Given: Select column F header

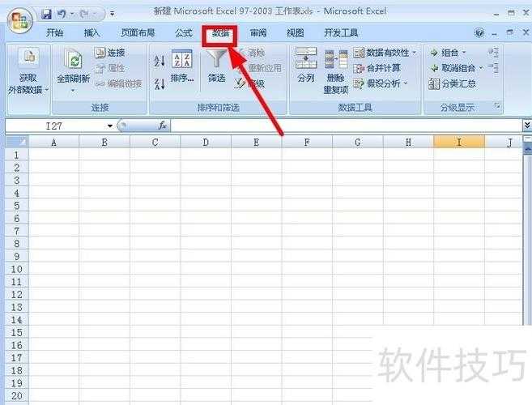Looking at the screenshot, I should point(307,143).
